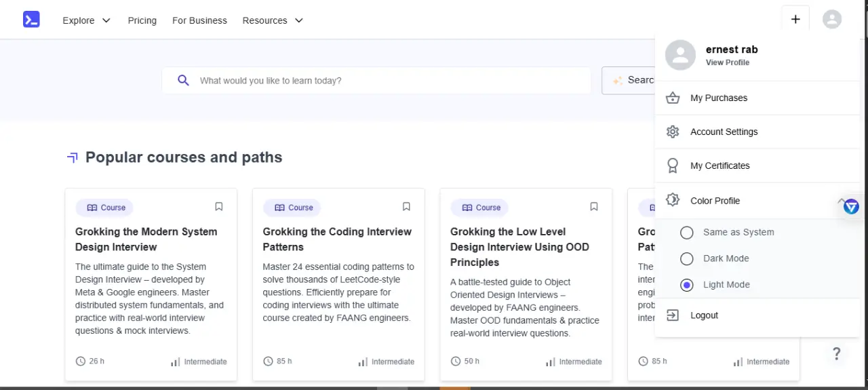This screenshot has height=390, width=868.
Task: Click the My Certificates ribbon icon
Action: [x=673, y=165]
